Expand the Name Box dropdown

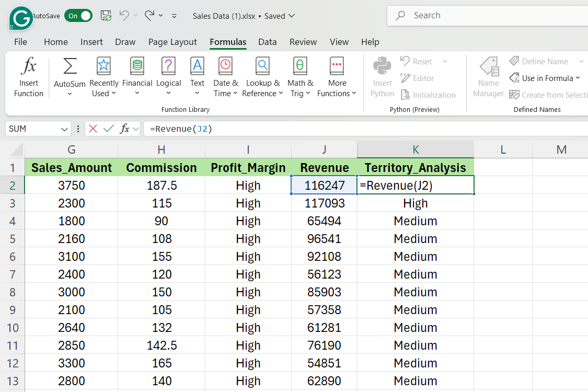tap(64, 129)
